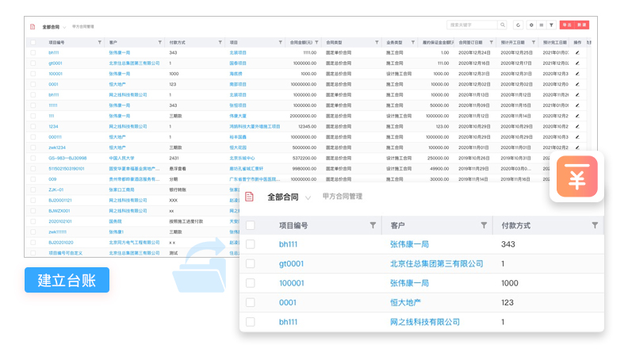The image size is (628, 364).
Task: Open the 全部合同 dropdown in the top panel
Action: pos(65,27)
